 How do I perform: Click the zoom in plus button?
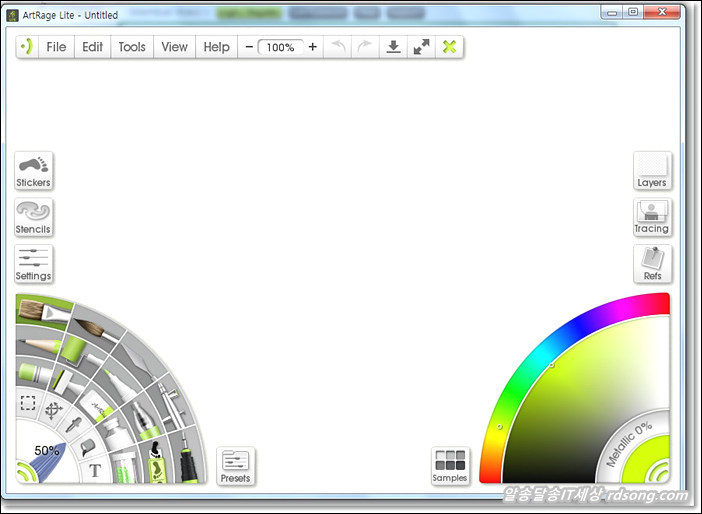pyautogui.click(x=313, y=47)
